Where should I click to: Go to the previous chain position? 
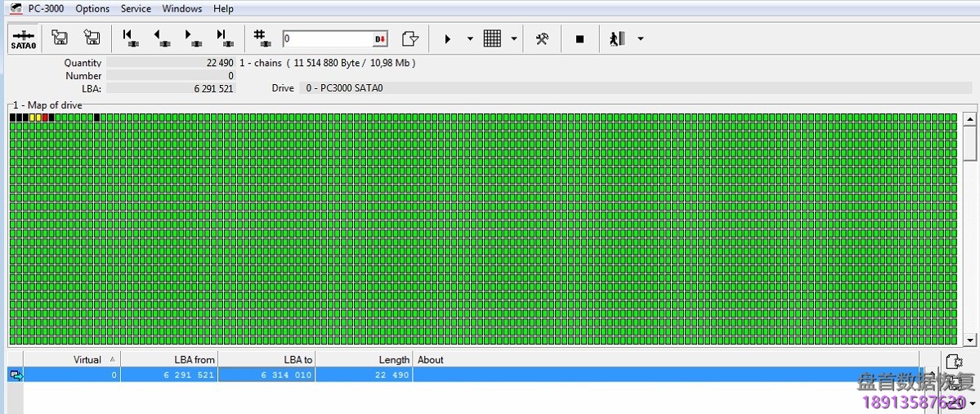click(x=162, y=38)
